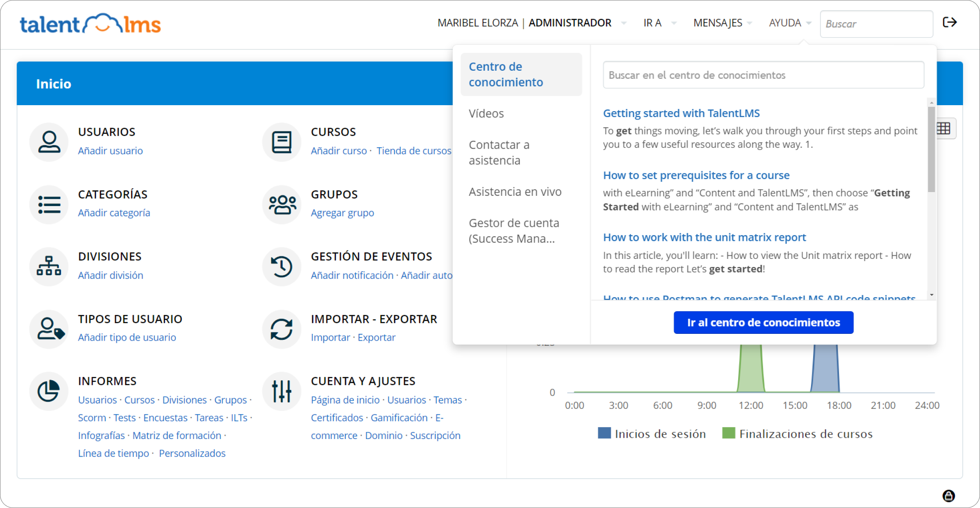
Task: Click the Grupos people icon
Action: point(282,204)
